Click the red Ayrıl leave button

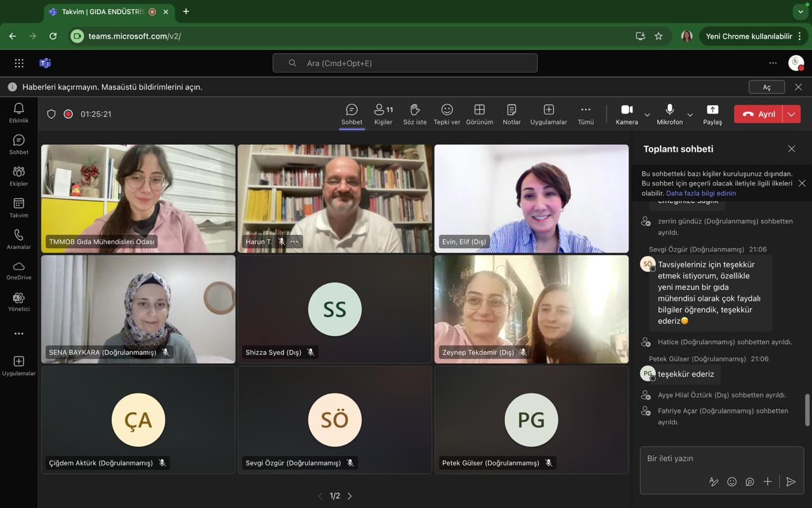click(759, 114)
